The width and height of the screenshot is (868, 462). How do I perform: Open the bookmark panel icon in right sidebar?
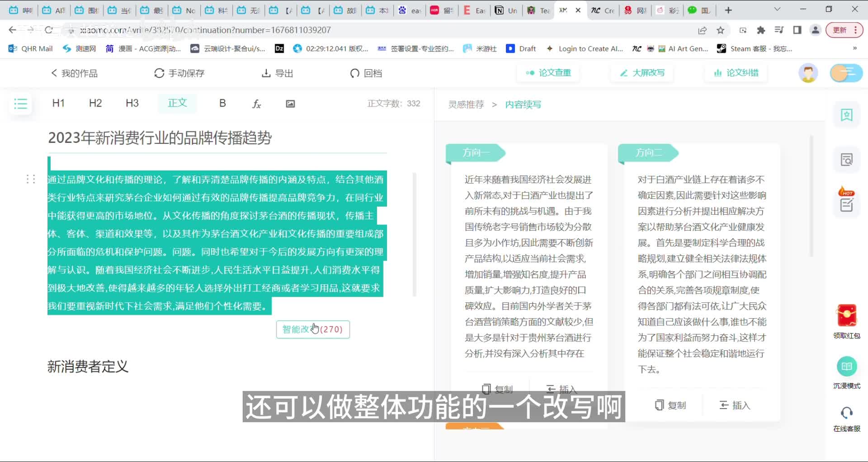(846, 115)
